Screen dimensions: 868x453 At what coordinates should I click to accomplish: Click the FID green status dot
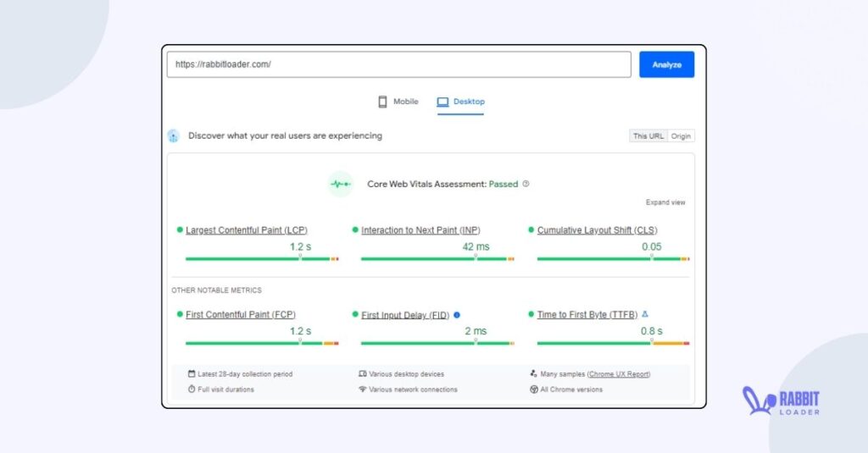[355, 314]
